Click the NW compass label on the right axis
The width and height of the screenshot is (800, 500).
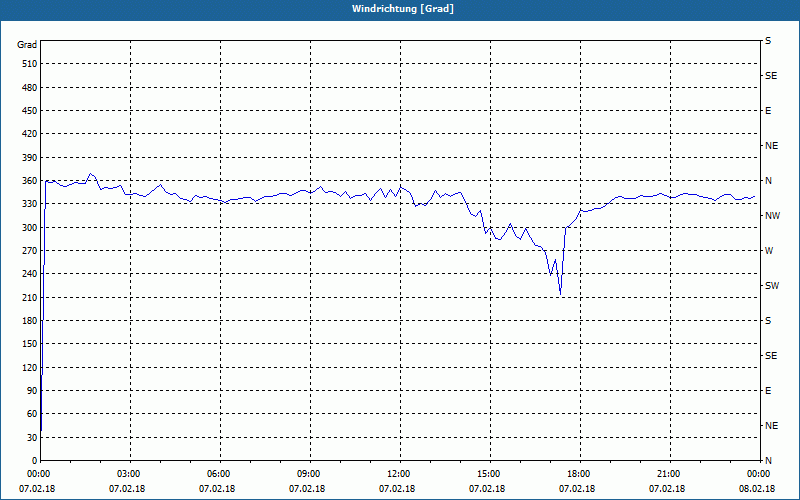772,216
